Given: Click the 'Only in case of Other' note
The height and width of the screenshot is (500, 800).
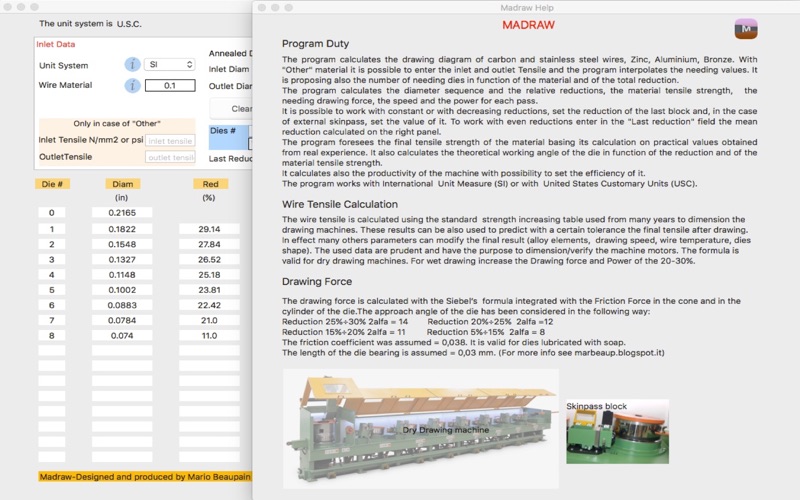Looking at the screenshot, I should pyautogui.click(x=117, y=123).
